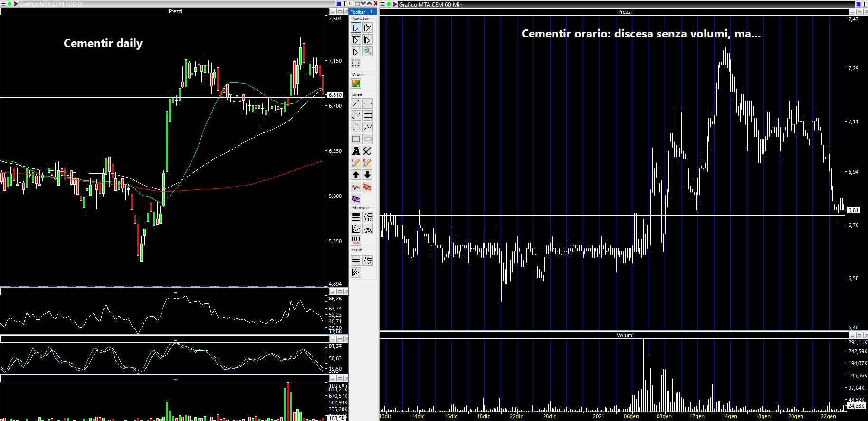Viewport: 868px width, 421px height.
Task: Select the zigzag polyline tool
Action: tap(368, 127)
